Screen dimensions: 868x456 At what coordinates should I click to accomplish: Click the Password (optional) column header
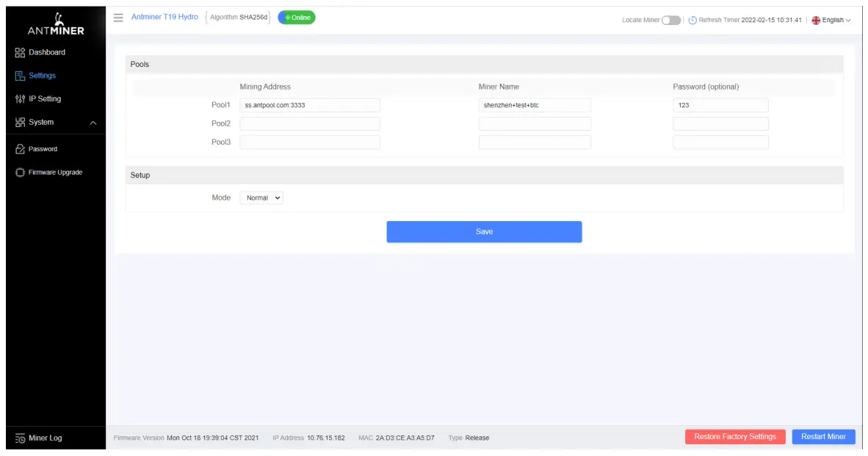[x=706, y=87]
